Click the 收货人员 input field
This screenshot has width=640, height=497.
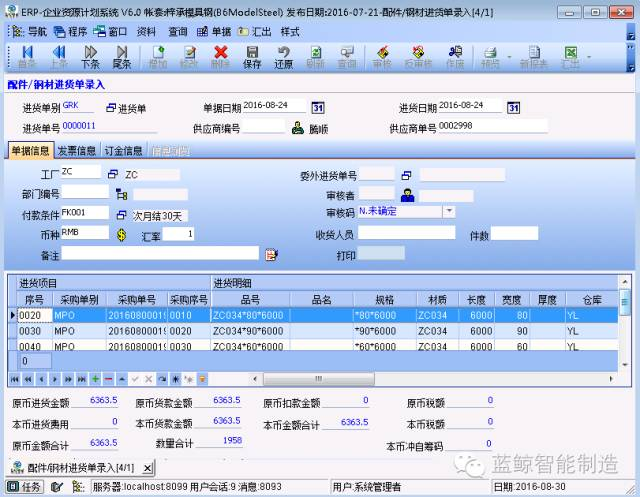(407, 233)
